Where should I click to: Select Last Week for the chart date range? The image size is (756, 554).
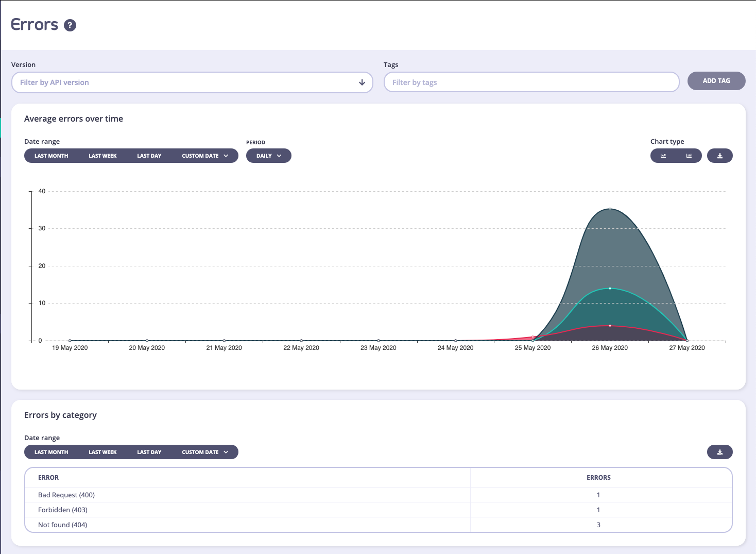click(102, 156)
